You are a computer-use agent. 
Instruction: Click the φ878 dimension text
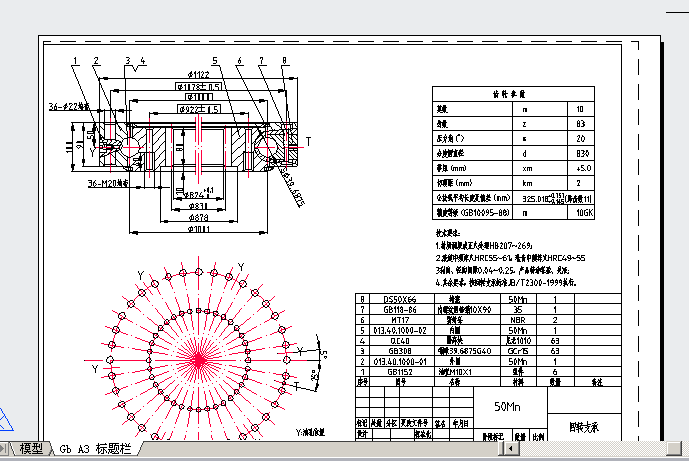point(198,217)
